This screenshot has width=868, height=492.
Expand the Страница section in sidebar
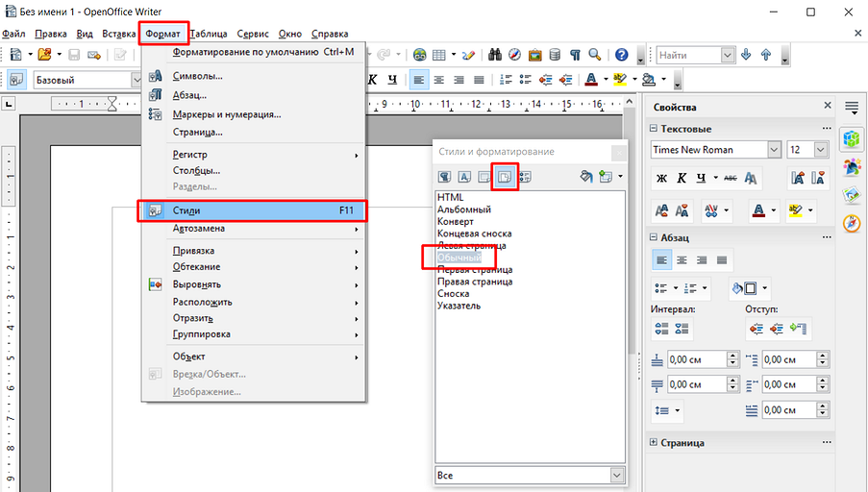click(655, 442)
